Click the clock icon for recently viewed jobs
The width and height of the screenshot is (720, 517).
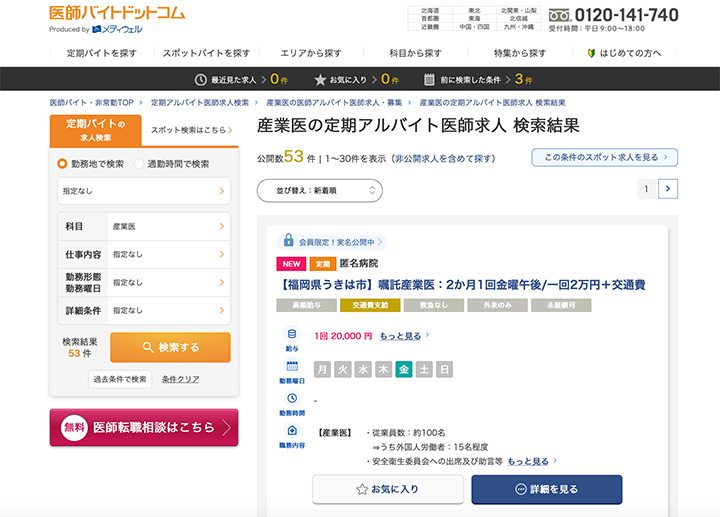[201, 79]
